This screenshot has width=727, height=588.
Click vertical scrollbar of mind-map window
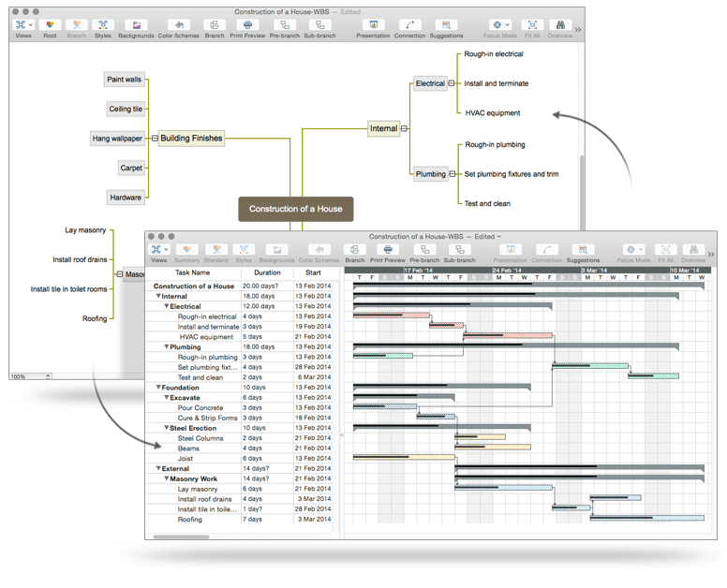tap(582, 192)
